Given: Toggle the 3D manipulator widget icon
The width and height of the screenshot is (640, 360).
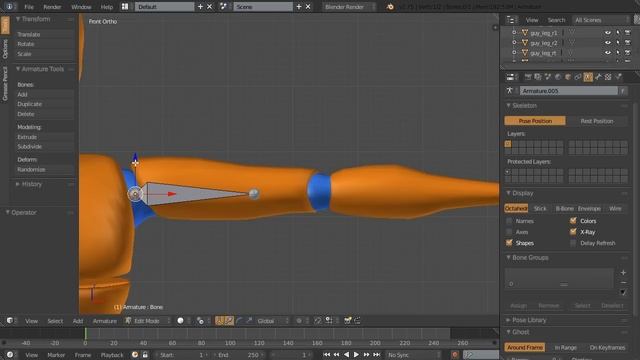Looking at the screenshot, I should pos(220,321).
